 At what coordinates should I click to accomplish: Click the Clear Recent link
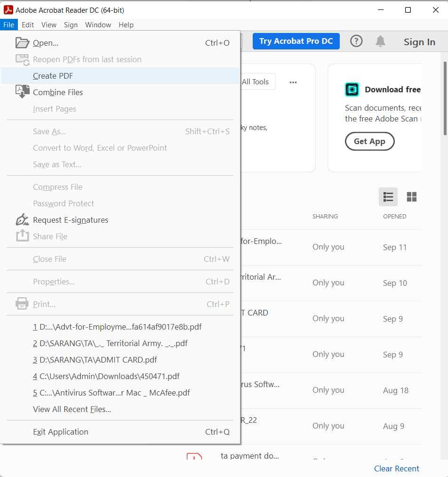[x=396, y=468]
